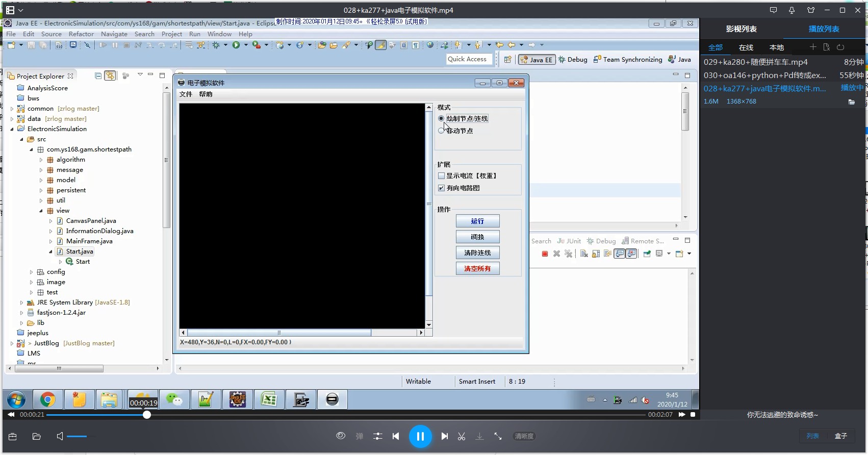Seek on the video progress bar
The height and width of the screenshot is (455, 868).
[346, 415]
